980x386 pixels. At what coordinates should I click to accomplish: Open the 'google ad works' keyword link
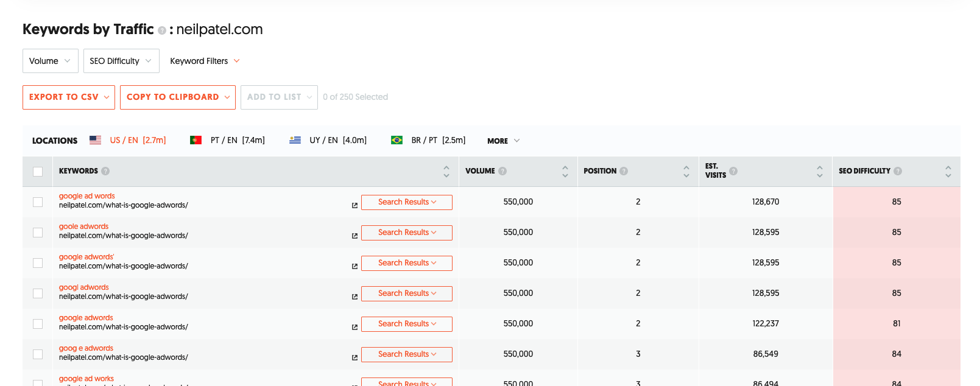pyautogui.click(x=86, y=379)
